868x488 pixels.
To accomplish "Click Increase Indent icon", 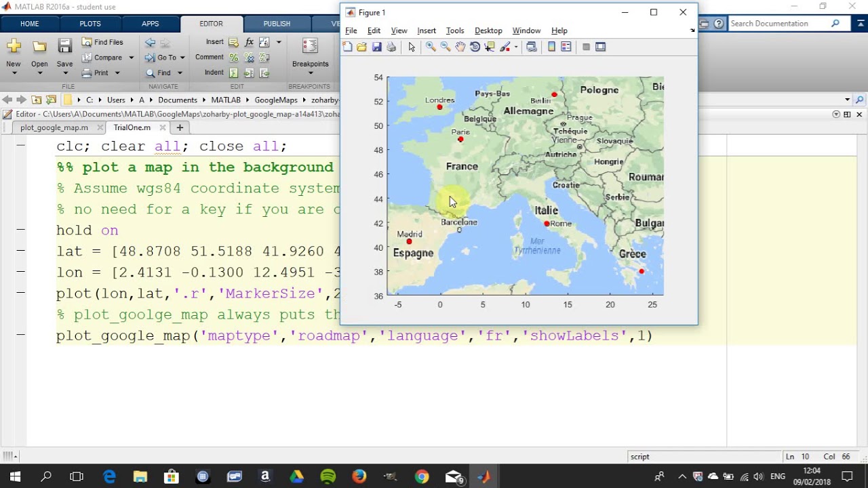I will (x=249, y=73).
